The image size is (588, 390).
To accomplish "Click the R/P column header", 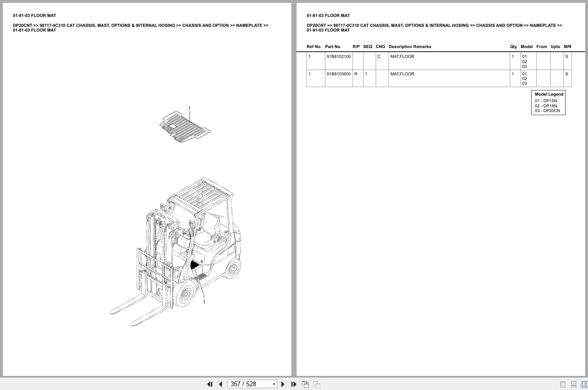I will [356, 47].
